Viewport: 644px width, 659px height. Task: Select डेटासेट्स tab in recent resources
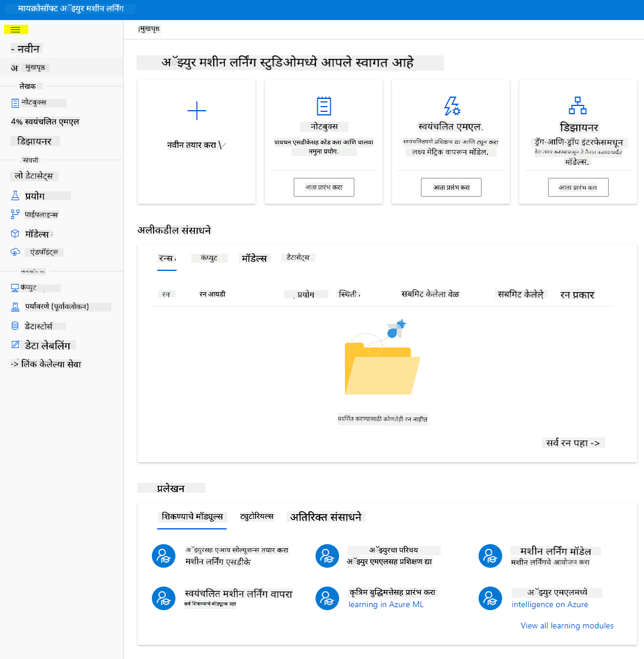point(298,257)
